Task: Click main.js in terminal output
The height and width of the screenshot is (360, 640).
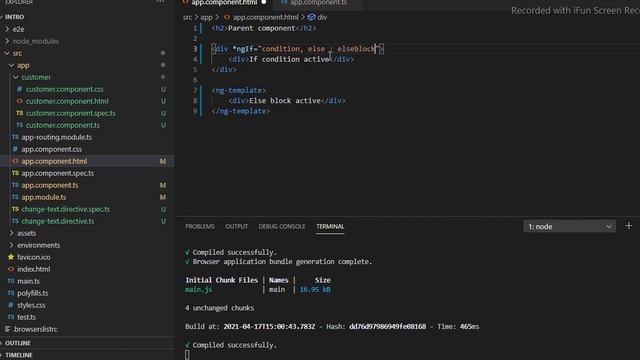Action: point(198,289)
